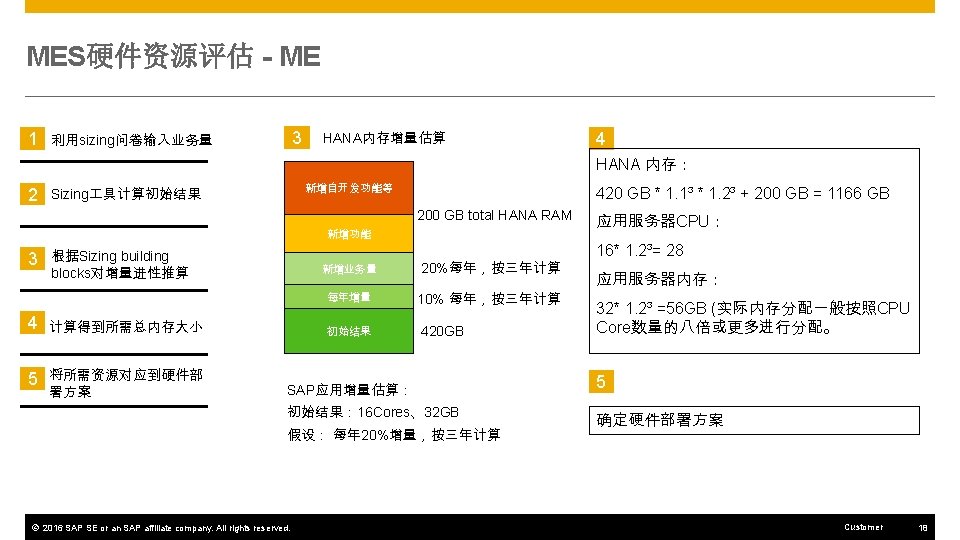The height and width of the screenshot is (540, 960).
Task: Select text '20%每年，按三年计算'
Action: (x=490, y=268)
